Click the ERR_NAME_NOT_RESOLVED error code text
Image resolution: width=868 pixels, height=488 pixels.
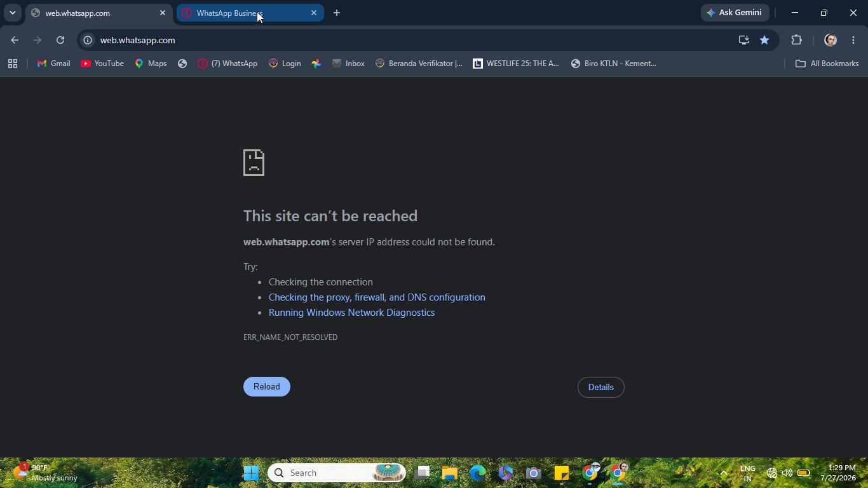click(290, 337)
